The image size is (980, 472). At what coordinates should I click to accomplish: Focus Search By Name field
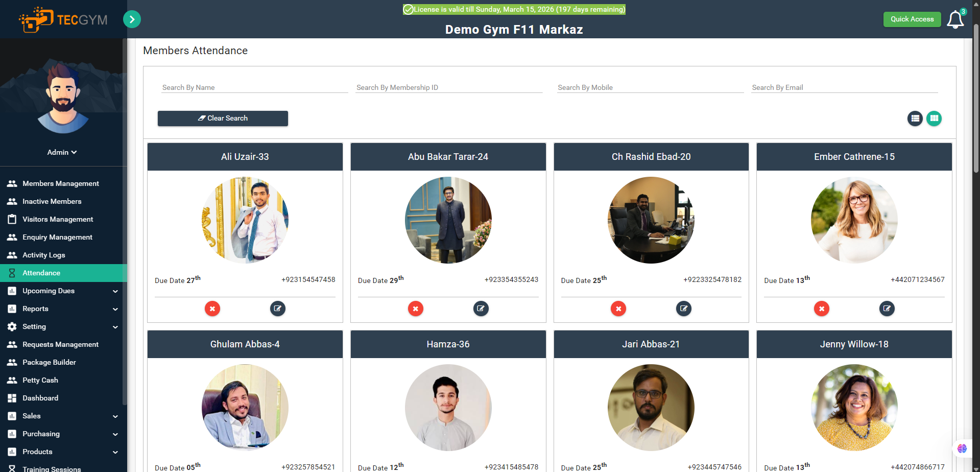[255, 87]
